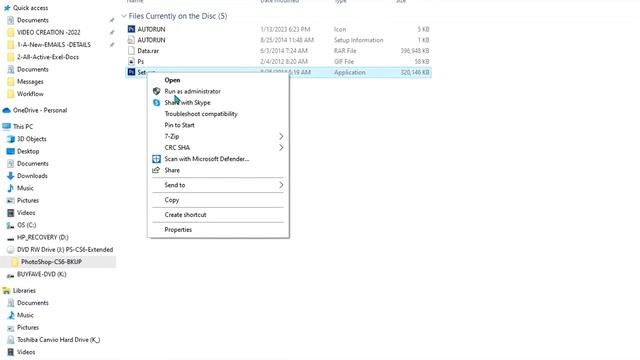Open Properties from context menu
The width and height of the screenshot is (640, 360).
click(178, 229)
